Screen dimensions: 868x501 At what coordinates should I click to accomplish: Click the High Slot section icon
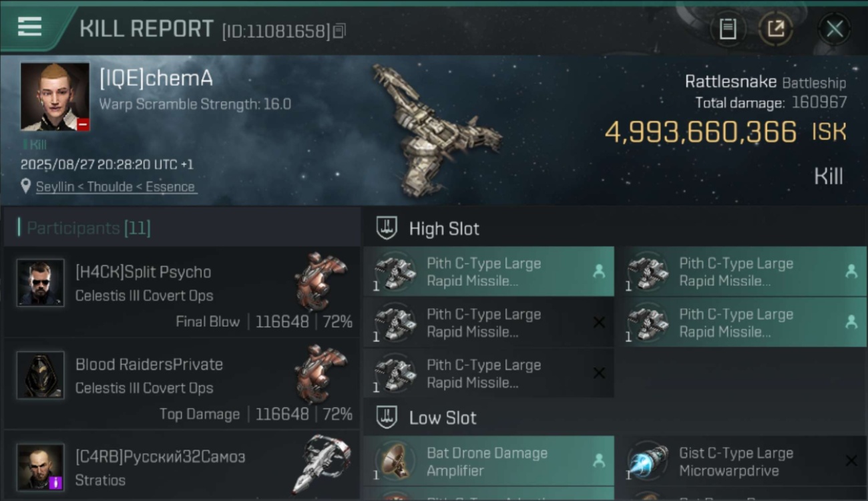point(387,228)
